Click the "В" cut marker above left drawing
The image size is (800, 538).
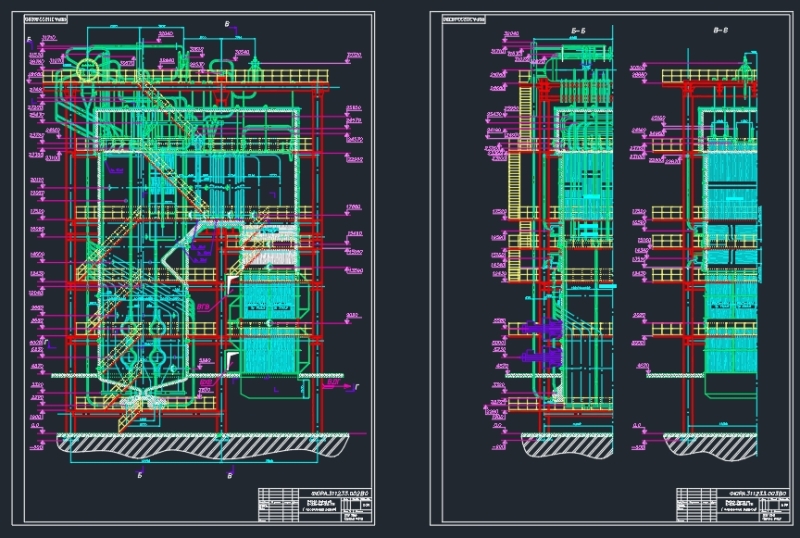pyautogui.click(x=227, y=24)
